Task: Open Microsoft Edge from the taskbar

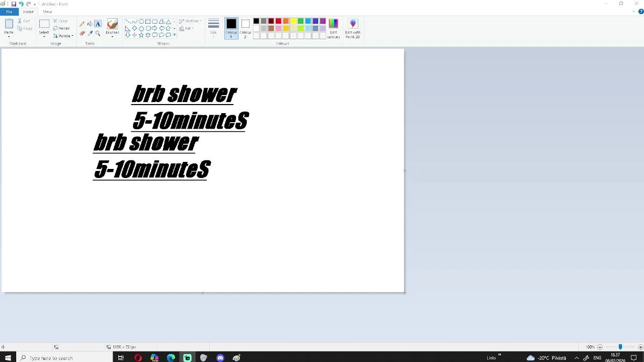Action: 171,358
